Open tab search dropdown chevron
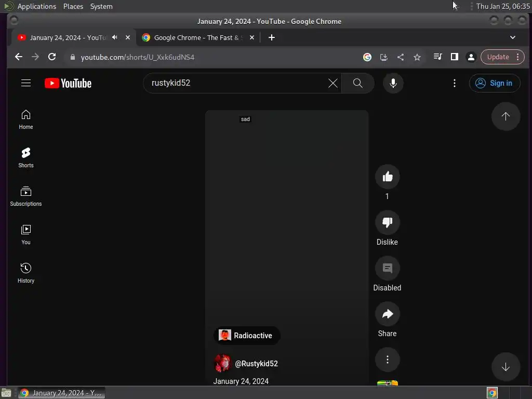The width and height of the screenshot is (532, 399). point(513,37)
